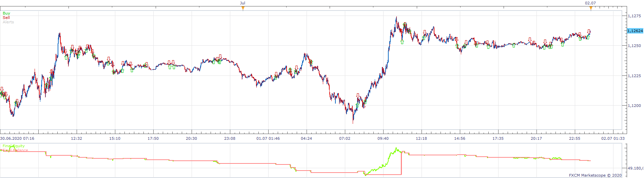Toggle the Buy legend label
This screenshot has width=644, height=178.
[x=6, y=13]
